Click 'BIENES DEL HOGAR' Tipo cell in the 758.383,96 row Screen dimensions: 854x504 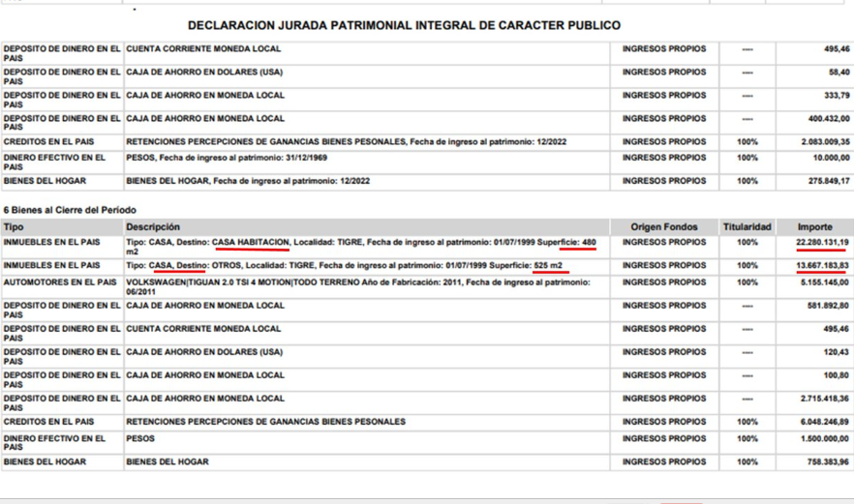[x=45, y=462]
